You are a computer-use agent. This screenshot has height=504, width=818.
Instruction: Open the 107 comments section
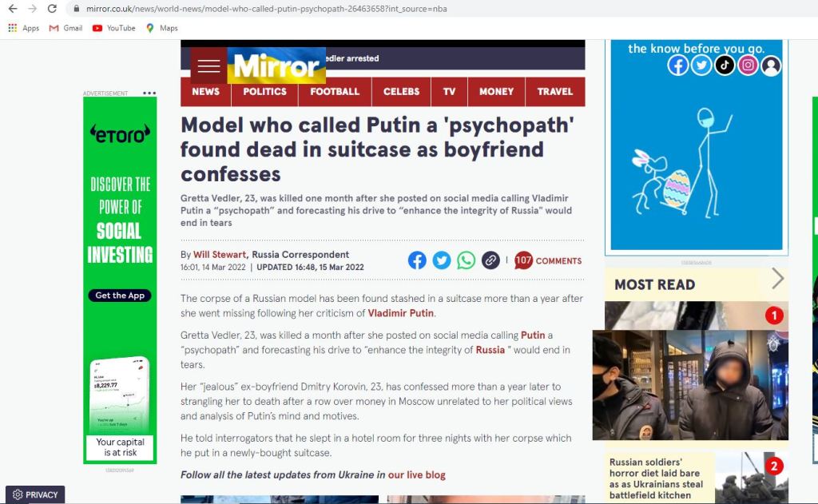click(548, 260)
